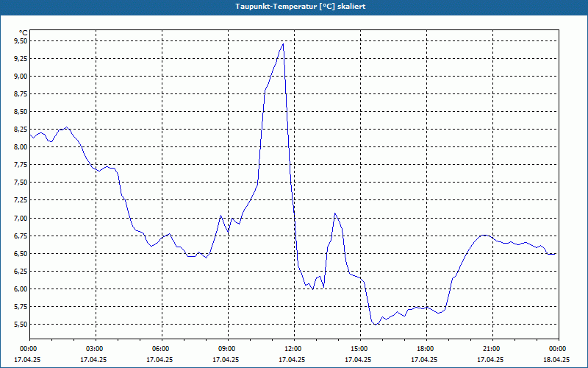The height and width of the screenshot is (368, 588).
Task: Click the '7,75' y-axis label
Action: (x=21, y=165)
